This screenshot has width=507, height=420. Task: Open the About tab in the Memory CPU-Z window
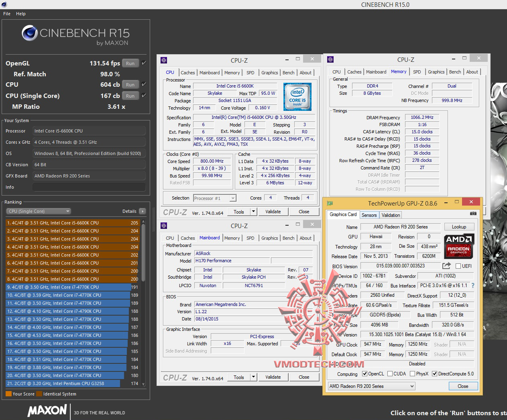click(x=472, y=72)
